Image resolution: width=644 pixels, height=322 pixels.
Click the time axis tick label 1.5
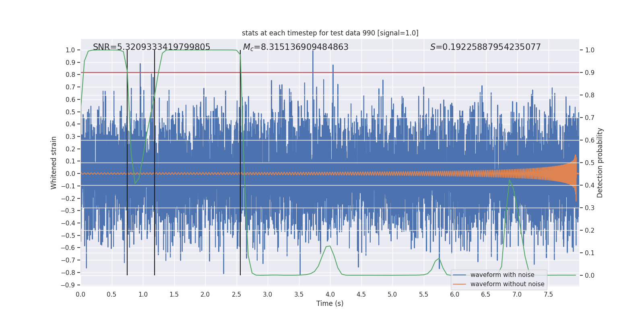[174, 294]
